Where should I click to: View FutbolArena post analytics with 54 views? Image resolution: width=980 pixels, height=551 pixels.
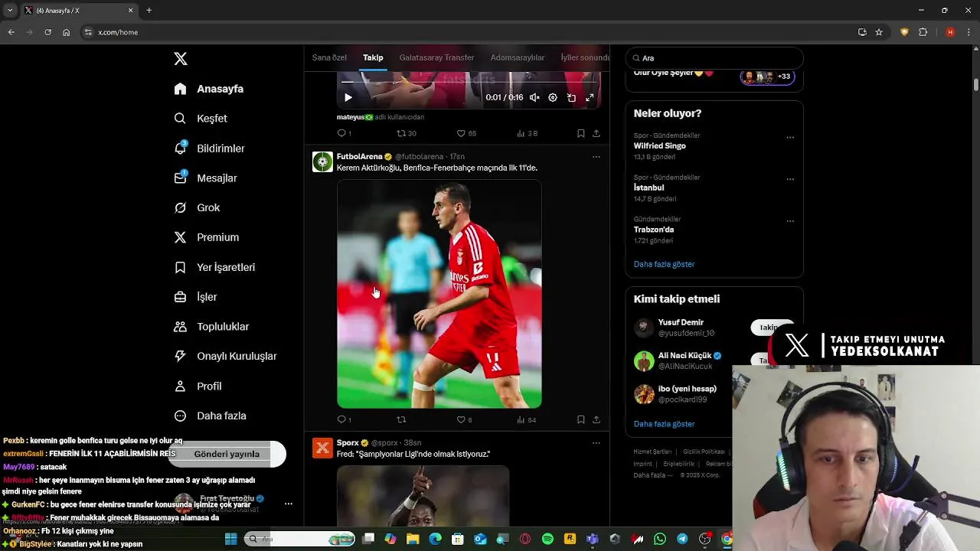pos(527,419)
